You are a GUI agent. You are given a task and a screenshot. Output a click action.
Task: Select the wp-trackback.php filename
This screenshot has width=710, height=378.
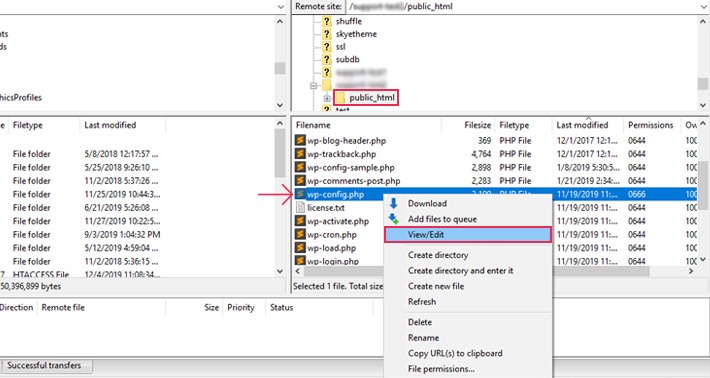[341, 154]
